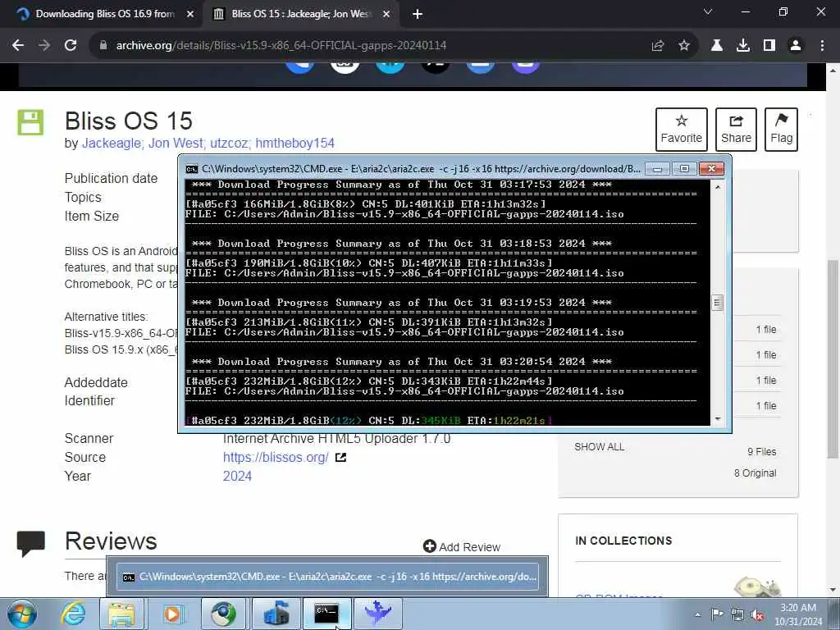Open author link utzcoz
840x630 pixels.
(x=230, y=144)
